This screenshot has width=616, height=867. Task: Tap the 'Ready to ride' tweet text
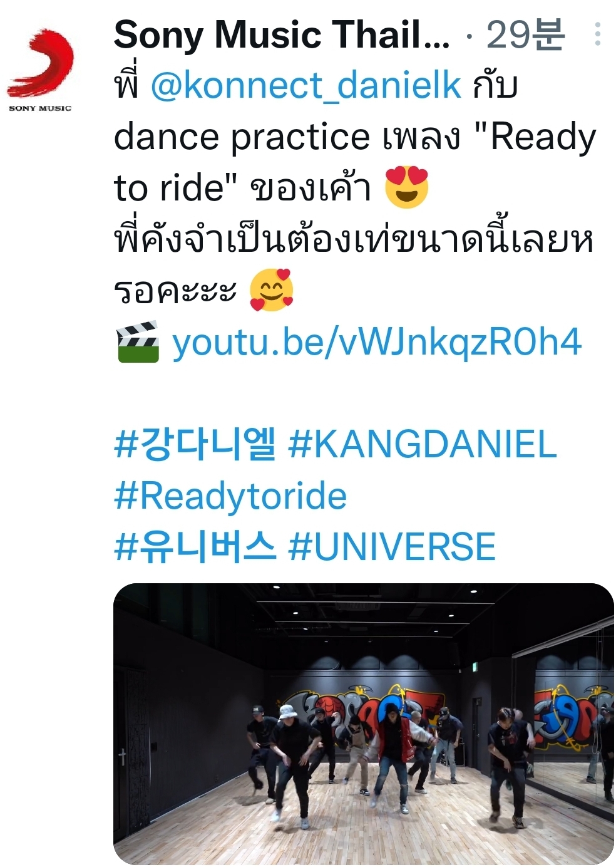(x=355, y=162)
